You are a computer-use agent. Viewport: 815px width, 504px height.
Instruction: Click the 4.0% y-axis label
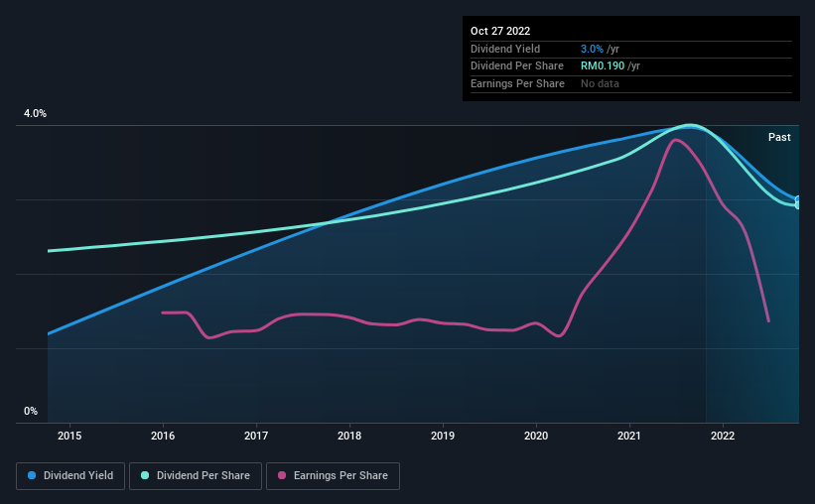coord(35,114)
